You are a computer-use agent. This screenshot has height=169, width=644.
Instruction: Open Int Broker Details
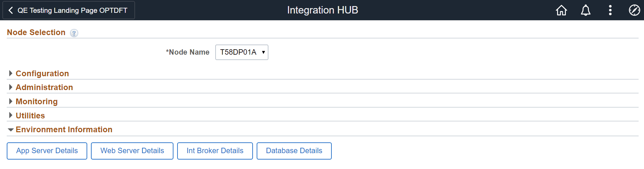[215, 151]
